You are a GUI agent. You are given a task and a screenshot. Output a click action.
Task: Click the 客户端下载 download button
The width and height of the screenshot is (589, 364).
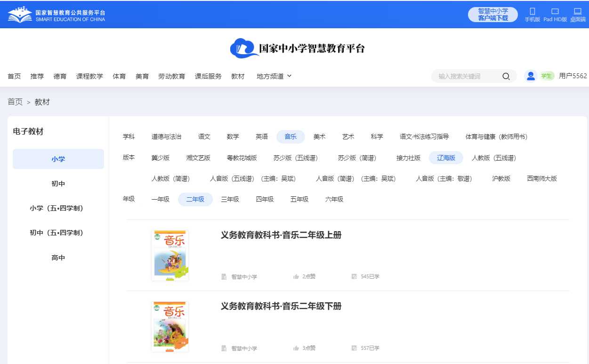click(493, 15)
